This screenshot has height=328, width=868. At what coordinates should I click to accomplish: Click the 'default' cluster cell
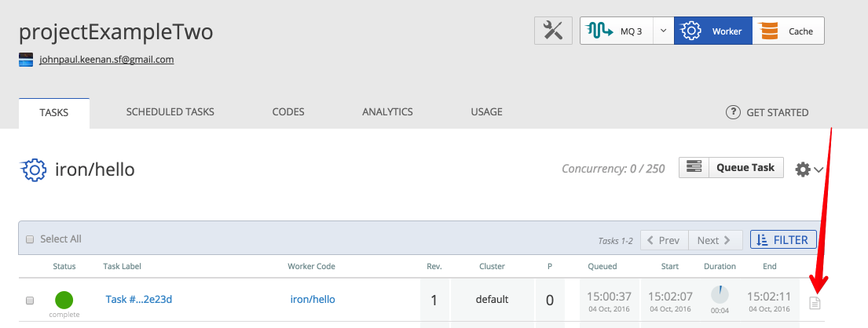click(x=492, y=300)
